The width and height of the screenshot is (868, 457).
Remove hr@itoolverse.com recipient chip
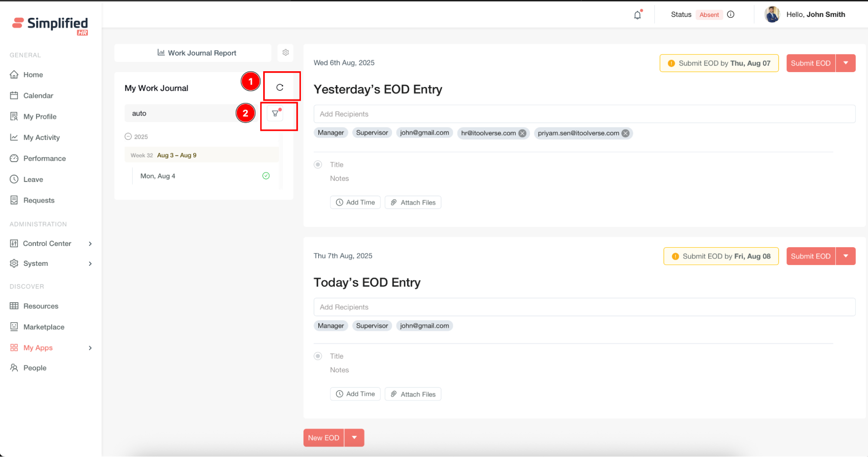[522, 133]
